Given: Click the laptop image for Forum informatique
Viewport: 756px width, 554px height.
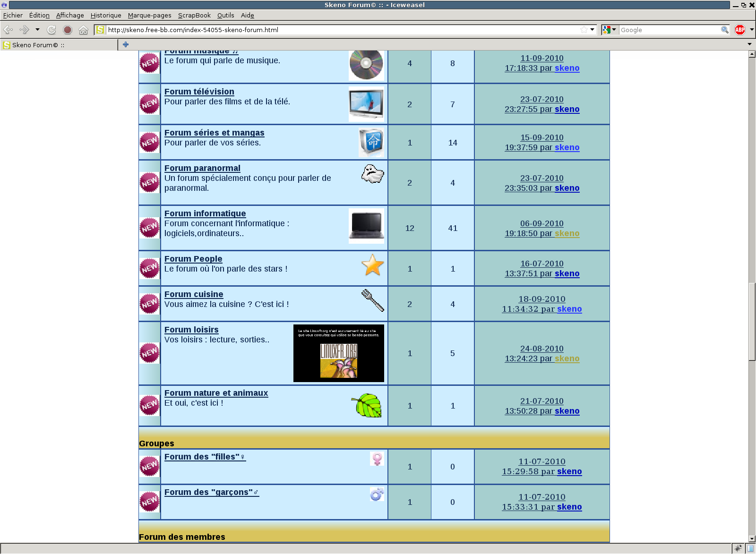Looking at the screenshot, I should tap(366, 226).
